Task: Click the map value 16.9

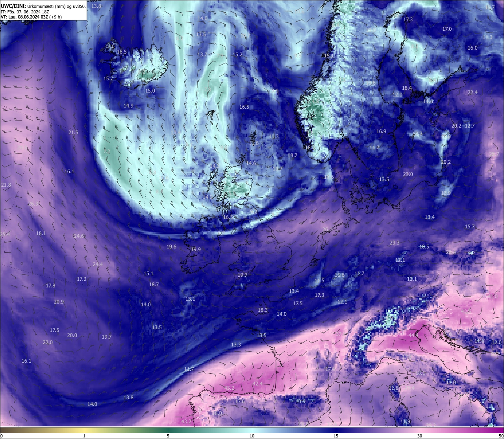Action: pyautogui.click(x=381, y=132)
